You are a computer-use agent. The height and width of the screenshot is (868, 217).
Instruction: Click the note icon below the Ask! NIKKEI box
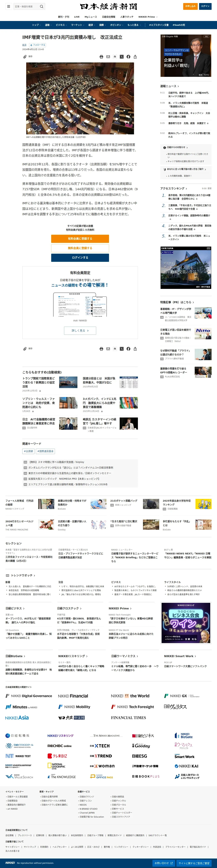click(115, 349)
